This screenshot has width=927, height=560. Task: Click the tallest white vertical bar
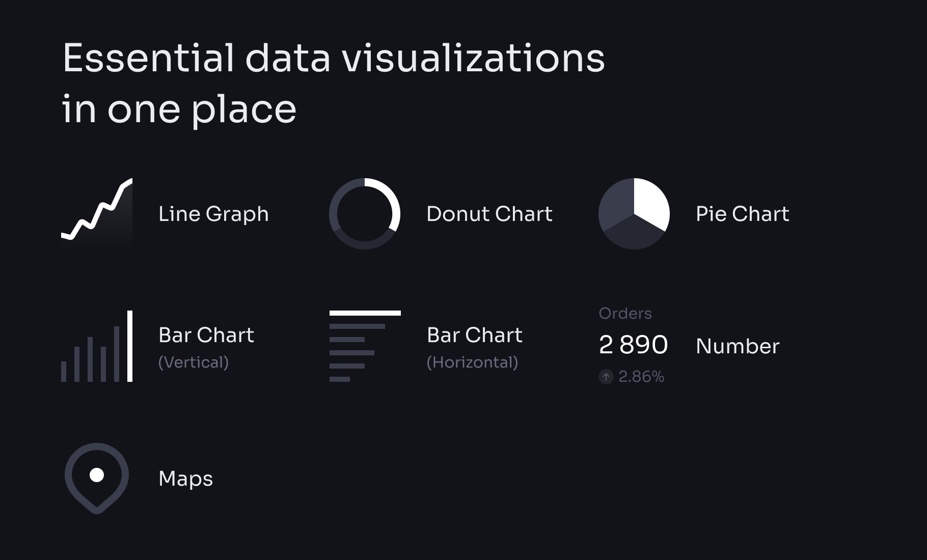coord(130,346)
